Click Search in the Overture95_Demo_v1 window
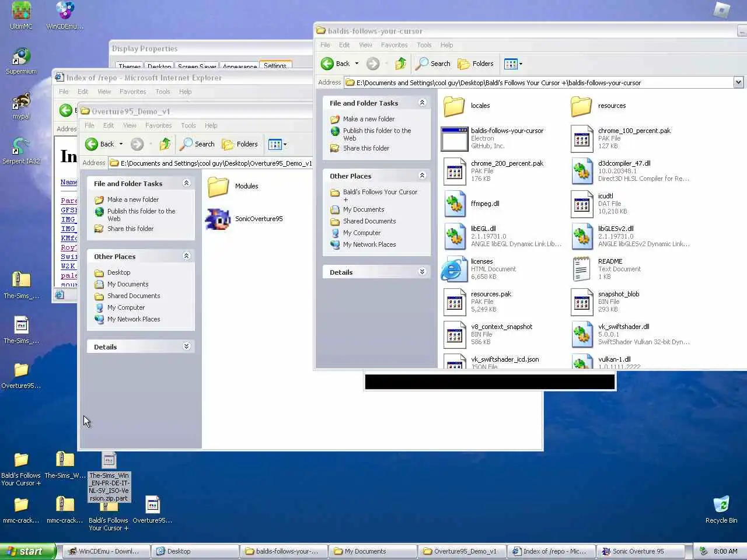Viewport: 747px width, 560px height. (197, 144)
